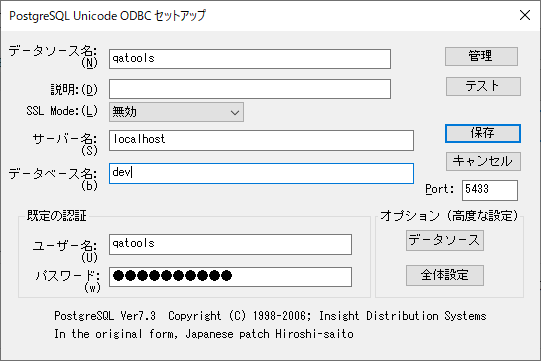Viewport: 541px width, 361px height.
Task: Focus the データソース名 field containing qatools
Action: coord(250,59)
